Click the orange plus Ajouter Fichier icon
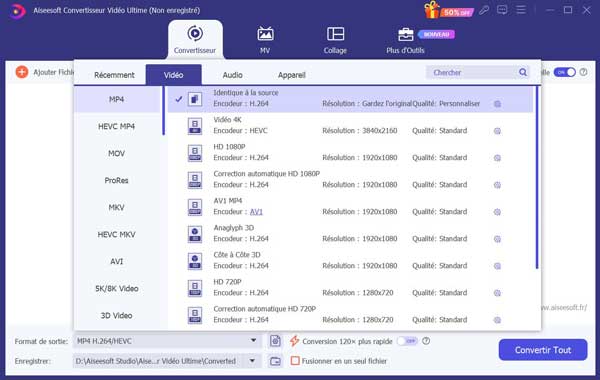The width and height of the screenshot is (600, 380). point(22,72)
